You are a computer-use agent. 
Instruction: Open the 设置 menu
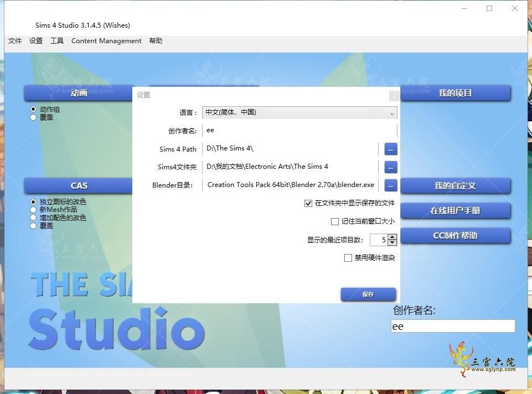click(x=36, y=41)
